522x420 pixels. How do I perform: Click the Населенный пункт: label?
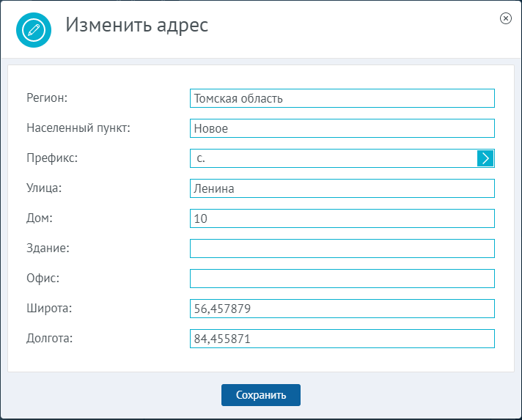click(x=78, y=128)
